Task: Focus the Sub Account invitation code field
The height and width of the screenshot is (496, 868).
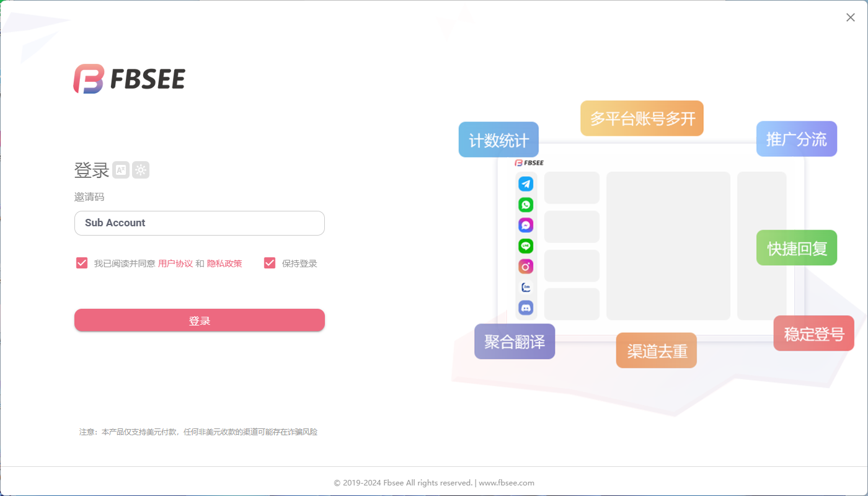Action: pos(200,223)
